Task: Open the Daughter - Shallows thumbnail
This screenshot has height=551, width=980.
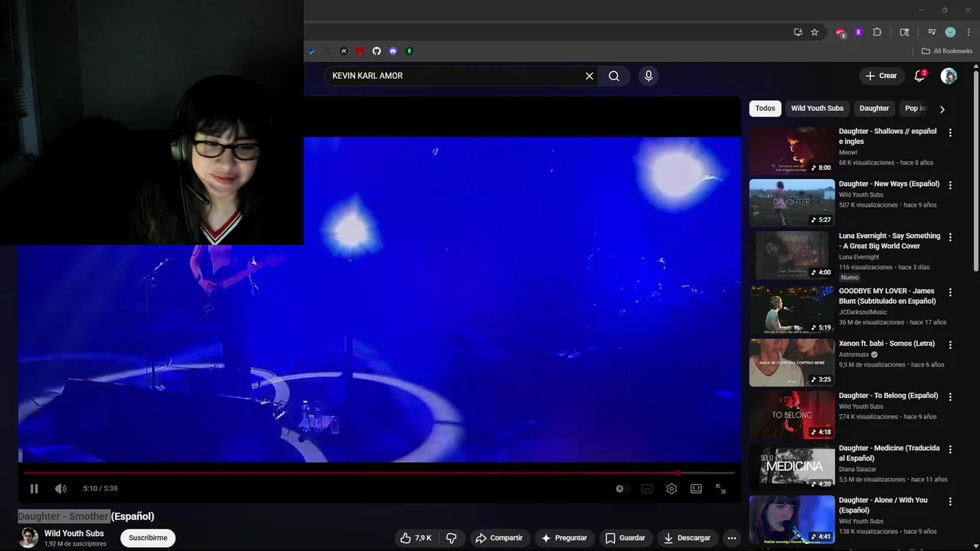Action: [x=792, y=150]
